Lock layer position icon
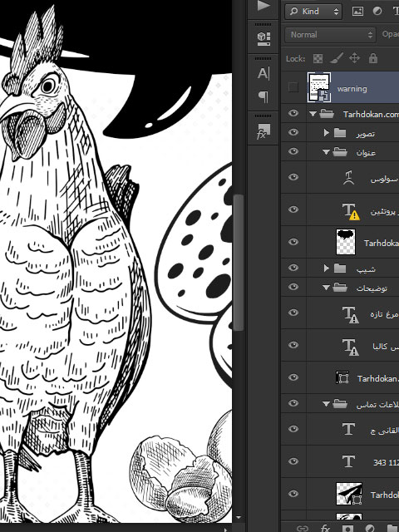Image resolution: width=399 pixels, height=532 pixels. (354, 58)
